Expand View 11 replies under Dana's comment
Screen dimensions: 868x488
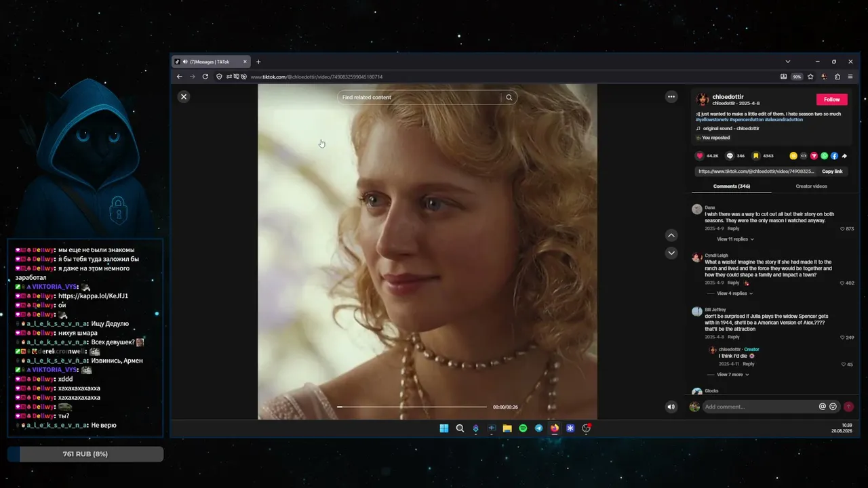735,239
